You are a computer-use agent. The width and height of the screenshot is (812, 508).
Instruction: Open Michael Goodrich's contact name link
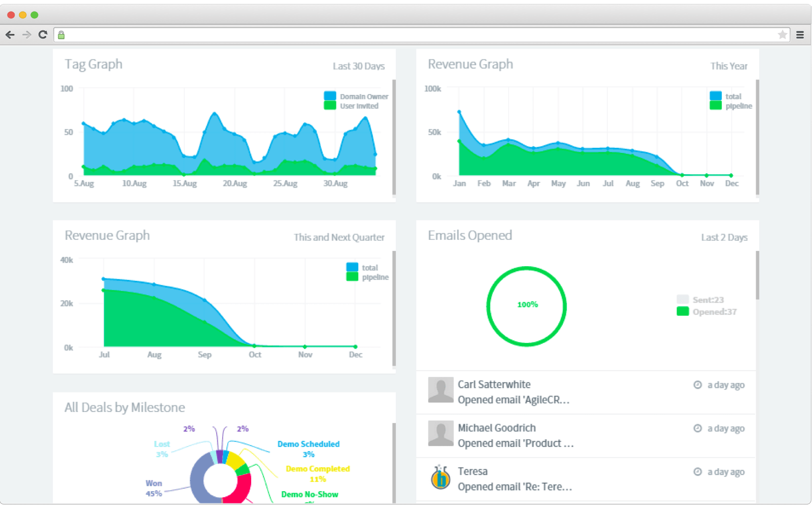pyautogui.click(x=496, y=428)
